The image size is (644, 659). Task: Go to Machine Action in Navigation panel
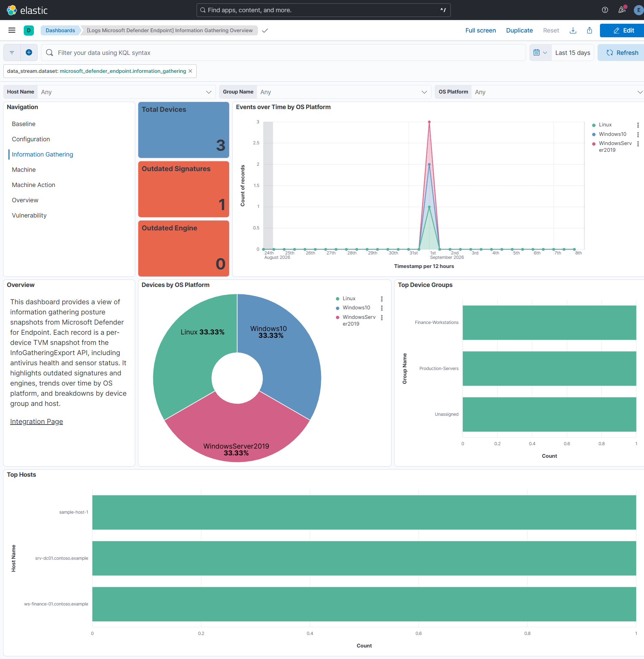34,185
